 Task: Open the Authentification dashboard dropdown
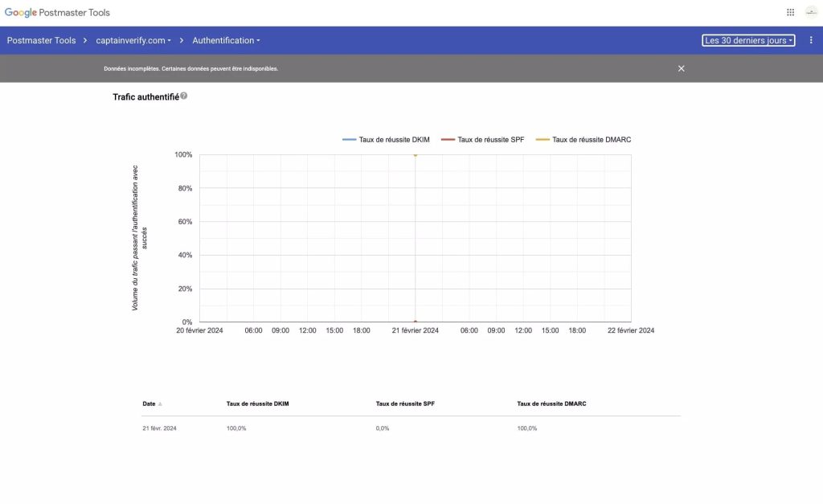[225, 40]
